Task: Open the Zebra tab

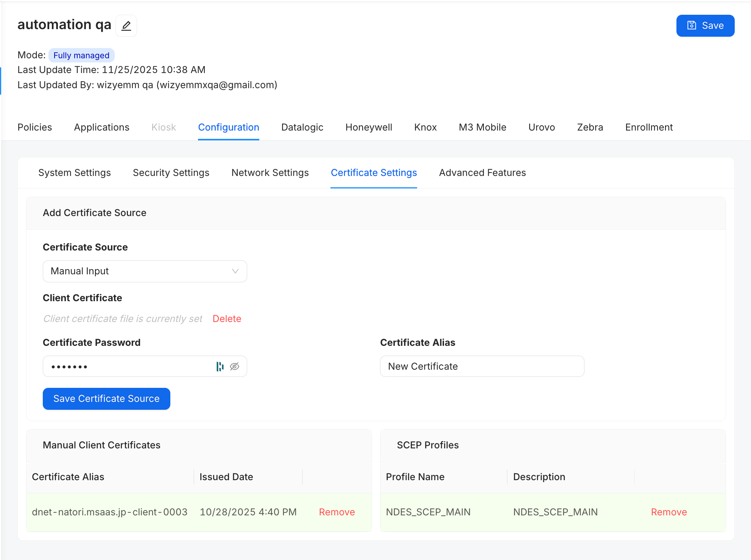Action: click(590, 128)
